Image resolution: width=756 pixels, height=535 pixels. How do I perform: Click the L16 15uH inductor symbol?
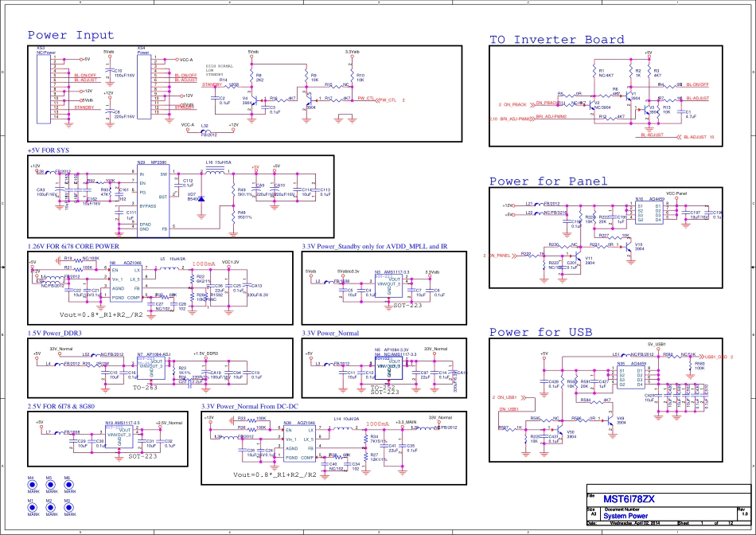(x=217, y=168)
